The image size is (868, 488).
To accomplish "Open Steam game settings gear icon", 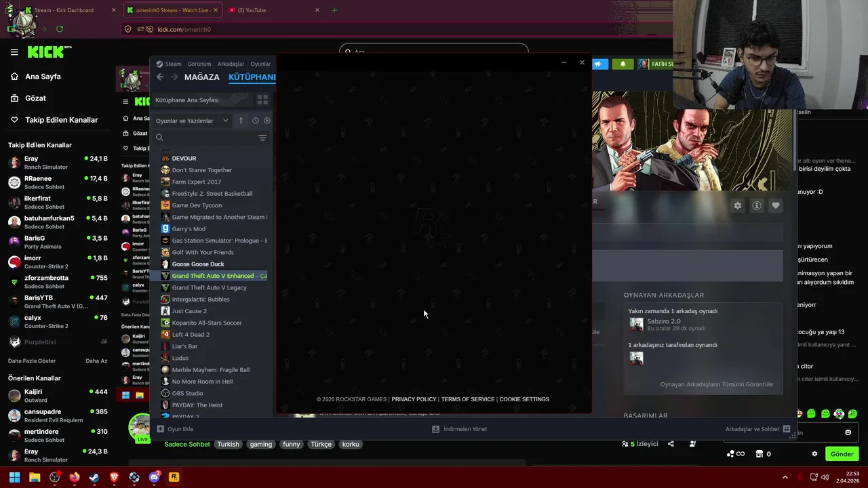I will click(738, 205).
